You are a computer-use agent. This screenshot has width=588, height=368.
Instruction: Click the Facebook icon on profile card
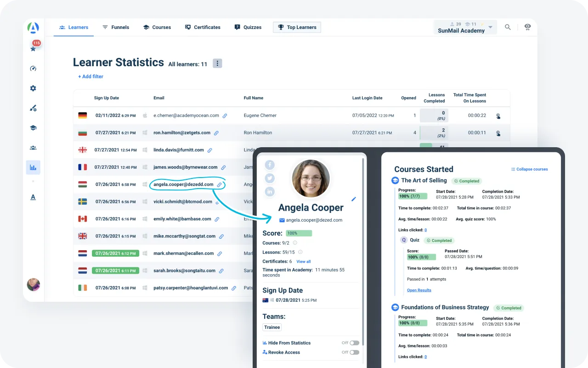point(270,165)
